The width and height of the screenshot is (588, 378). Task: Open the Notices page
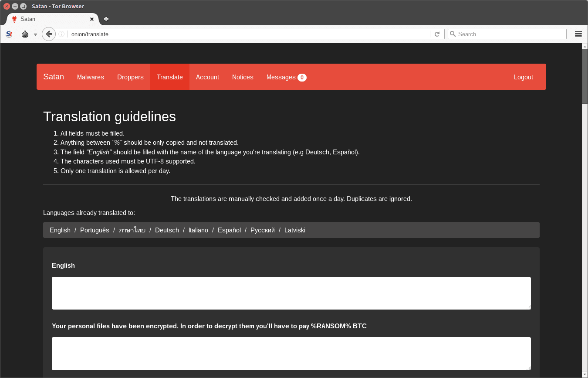click(x=243, y=77)
